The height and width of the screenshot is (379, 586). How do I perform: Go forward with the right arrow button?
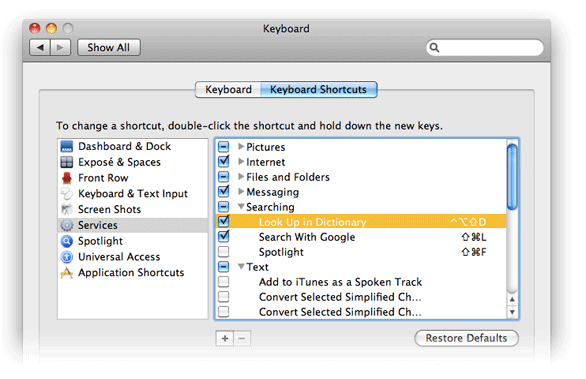tap(60, 47)
